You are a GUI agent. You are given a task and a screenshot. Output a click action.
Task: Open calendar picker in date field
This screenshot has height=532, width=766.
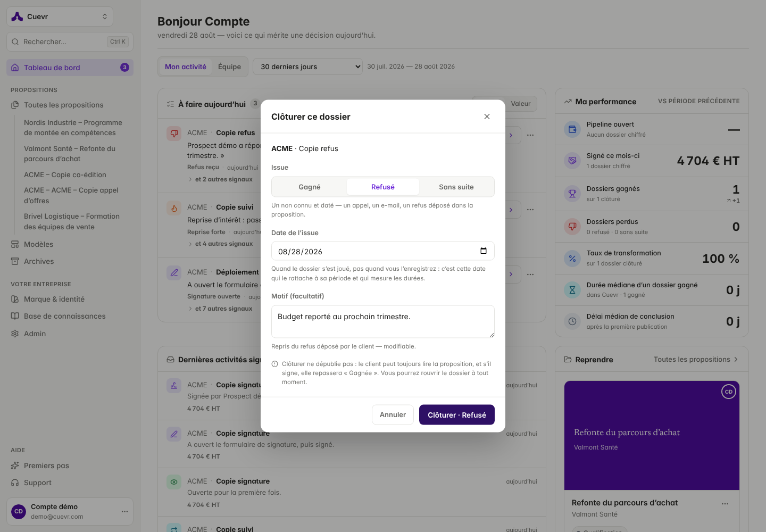coord(484,251)
